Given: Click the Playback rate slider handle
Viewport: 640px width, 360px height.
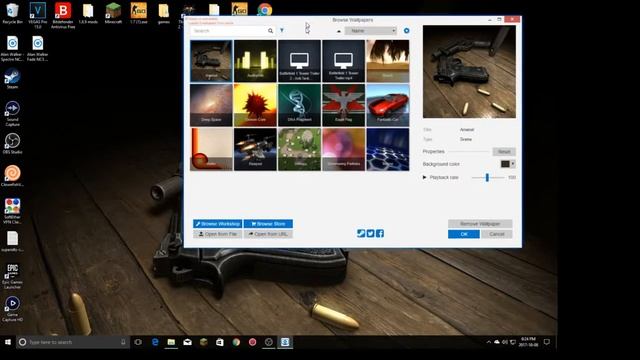Looking at the screenshot, I should coord(487,178).
